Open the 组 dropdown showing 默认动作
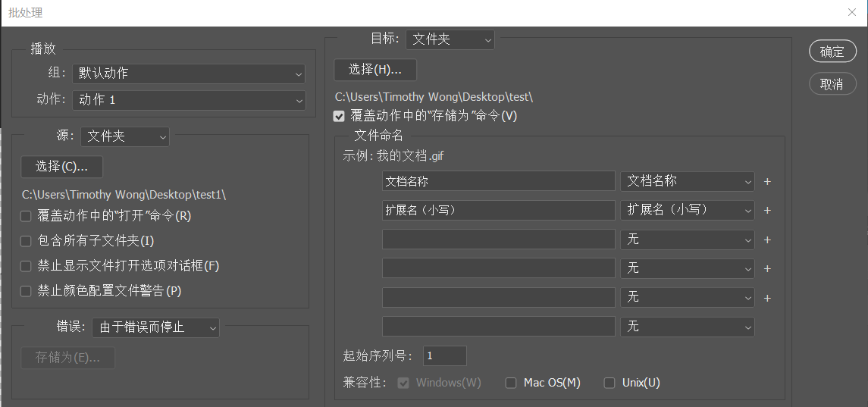The width and height of the screenshot is (868, 407). click(189, 74)
